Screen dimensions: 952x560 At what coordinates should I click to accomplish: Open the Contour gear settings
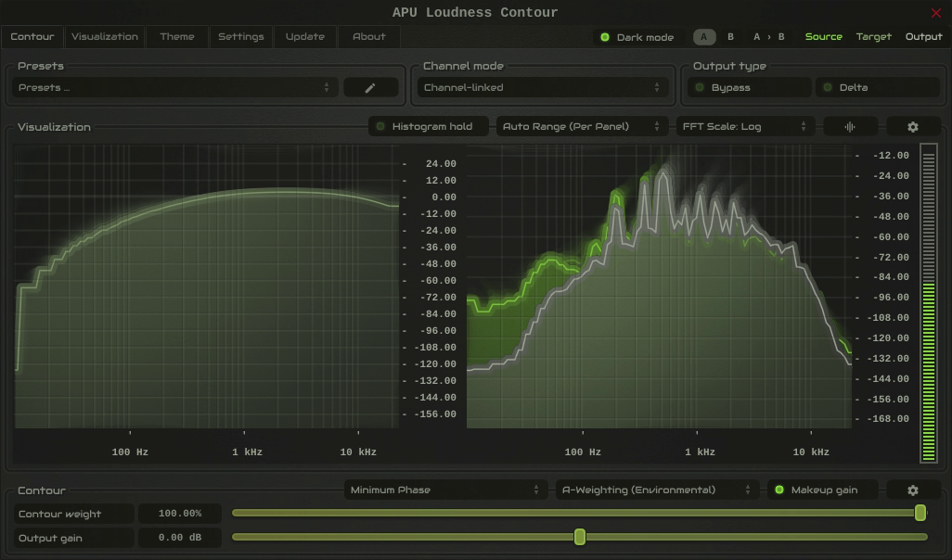913,490
